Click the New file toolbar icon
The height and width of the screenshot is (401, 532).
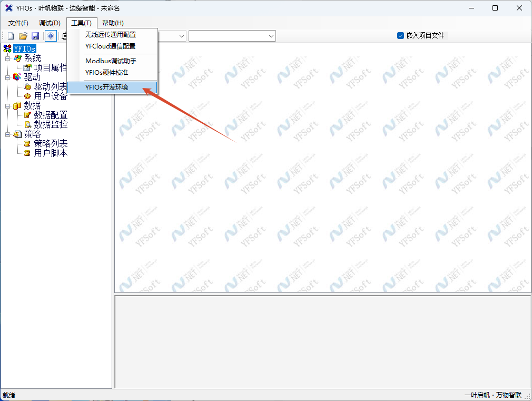(11, 36)
